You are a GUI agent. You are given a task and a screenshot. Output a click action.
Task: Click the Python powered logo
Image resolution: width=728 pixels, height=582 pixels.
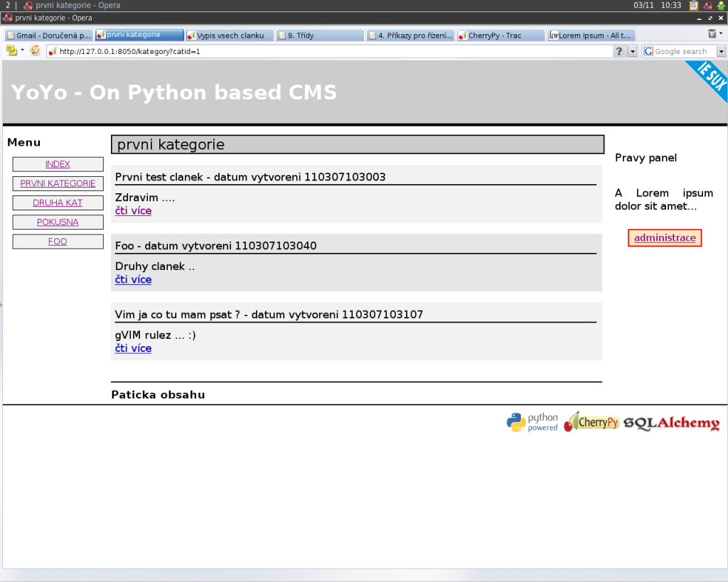pyautogui.click(x=532, y=422)
